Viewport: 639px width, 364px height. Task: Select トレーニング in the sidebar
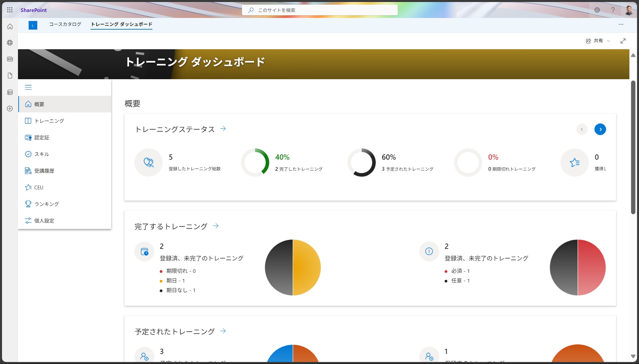(x=65, y=121)
